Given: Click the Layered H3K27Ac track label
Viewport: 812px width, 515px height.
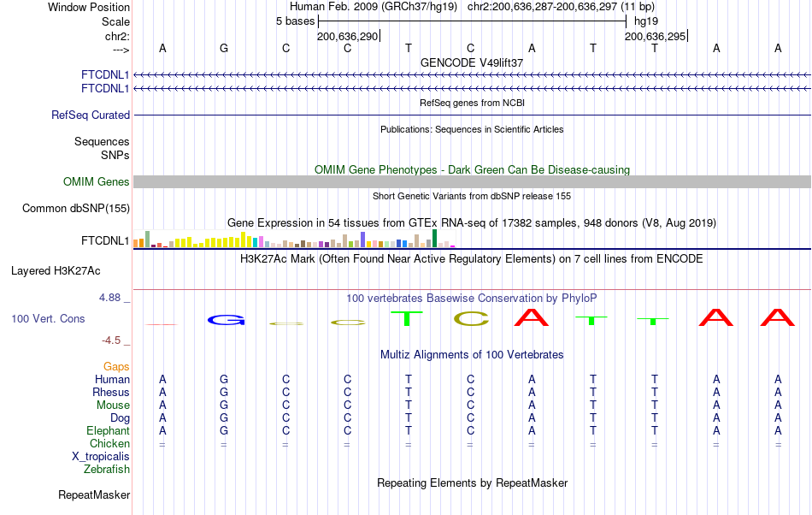Looking at the screenshot, I should tap(56, 271).
